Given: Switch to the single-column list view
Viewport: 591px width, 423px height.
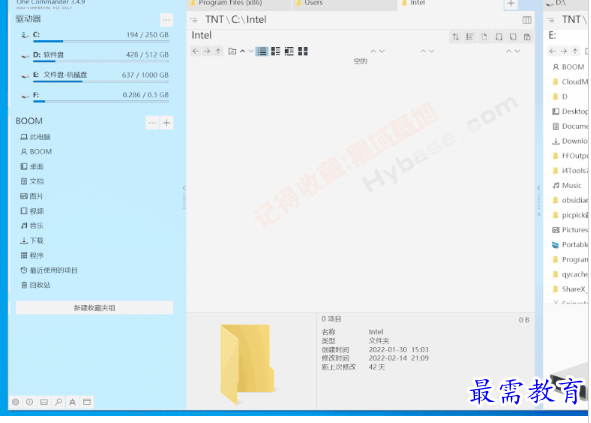Looking at the screenshot, I should point(262,51).
